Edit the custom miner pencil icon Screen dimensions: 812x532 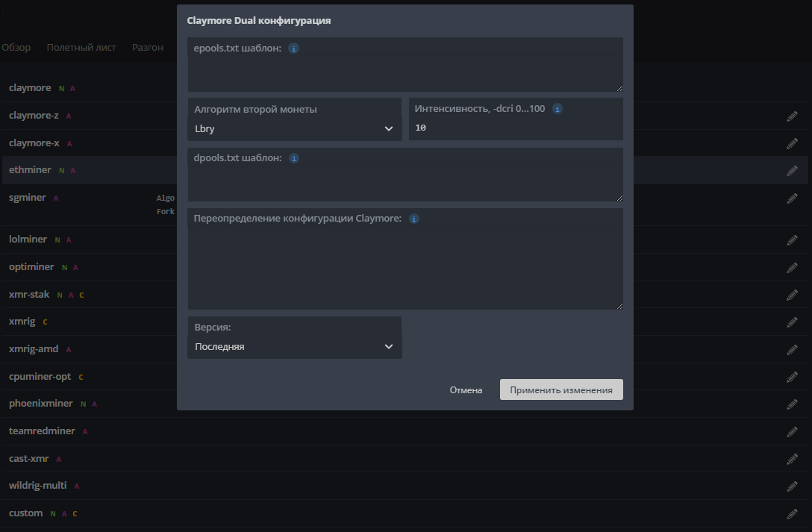pyautogui.click(x=792, y=513)
